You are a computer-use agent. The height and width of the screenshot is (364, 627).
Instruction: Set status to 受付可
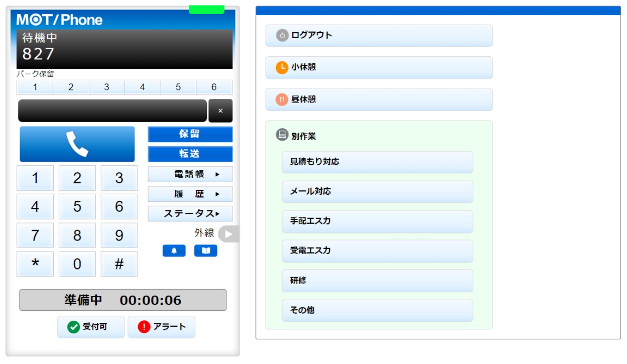pyautogui.click(x=90, y=327)
